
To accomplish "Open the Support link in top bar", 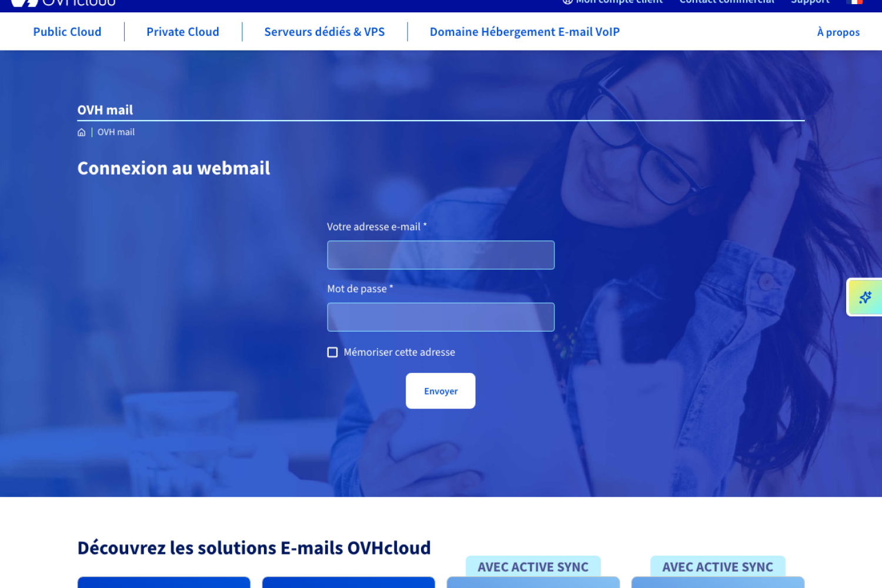I will 810,2.
